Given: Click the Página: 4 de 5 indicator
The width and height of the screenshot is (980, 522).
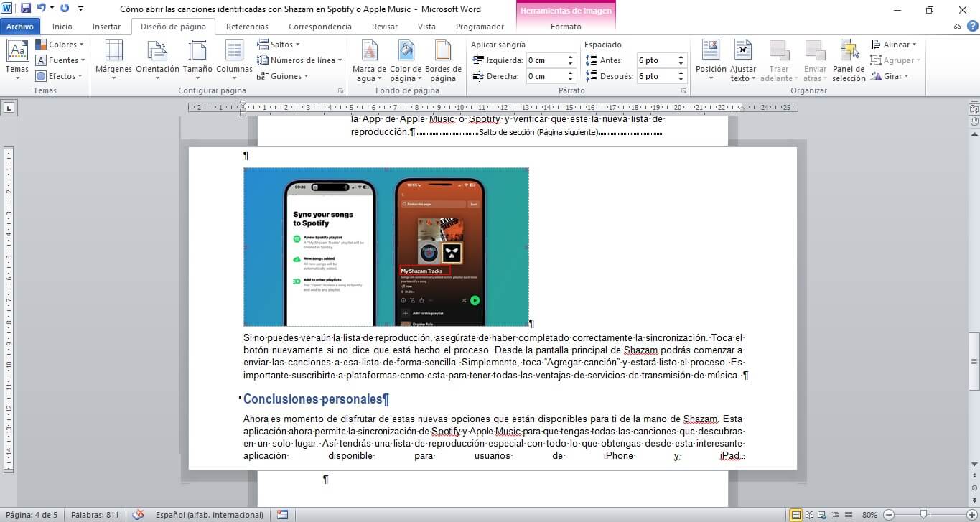Looking at the screenshot, I should [x=32, y=515].
